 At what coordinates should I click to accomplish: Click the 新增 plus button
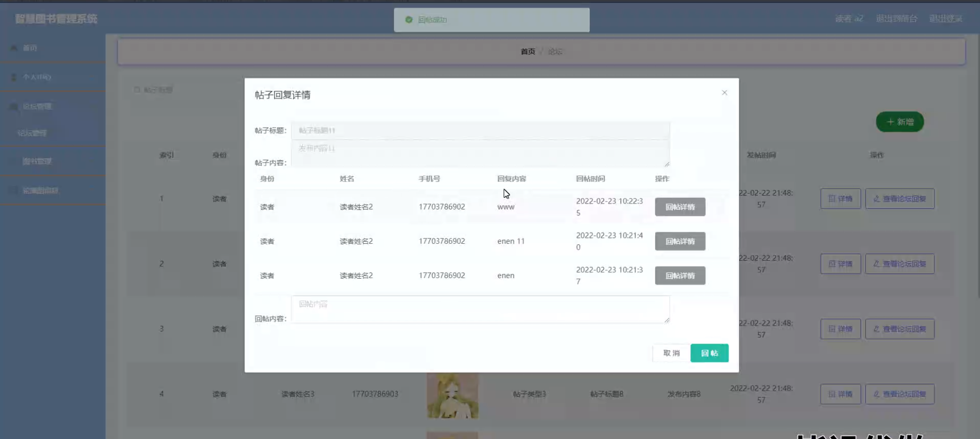(x=900, y=122)
